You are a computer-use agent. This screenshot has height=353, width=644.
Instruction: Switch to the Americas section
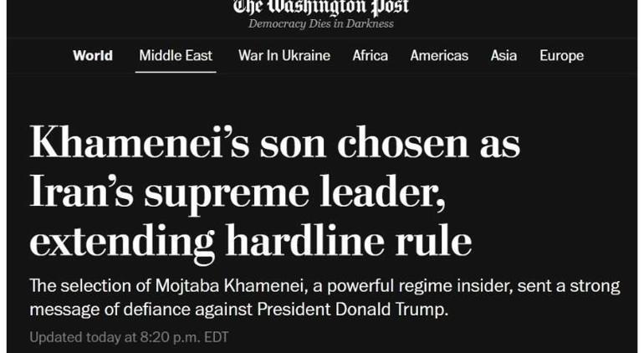[439, 56]
